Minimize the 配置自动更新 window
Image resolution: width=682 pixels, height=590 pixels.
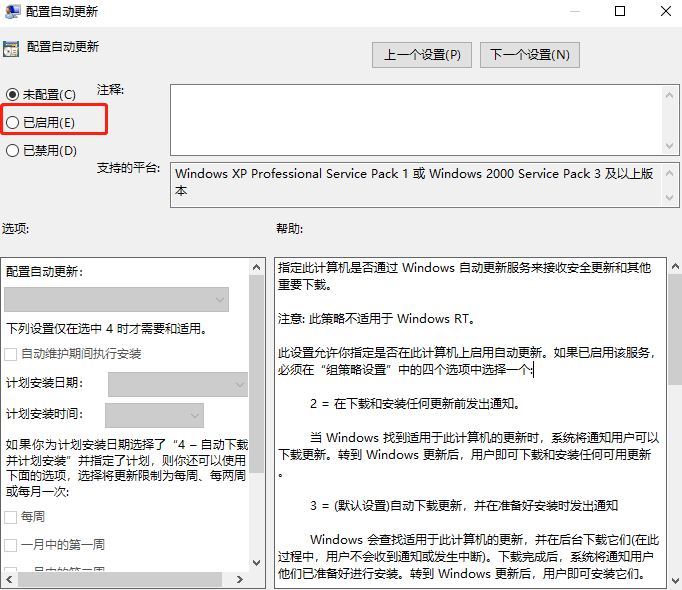pos(575,11)
